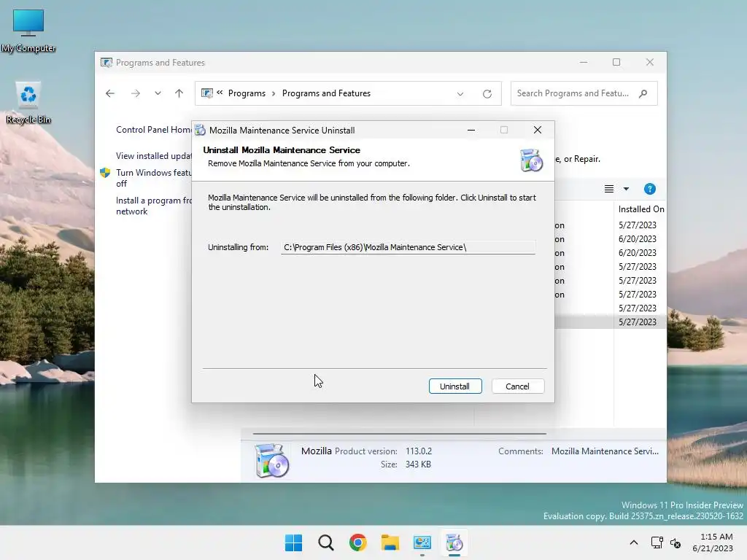Open the blue help question mark

pos(649,189)
